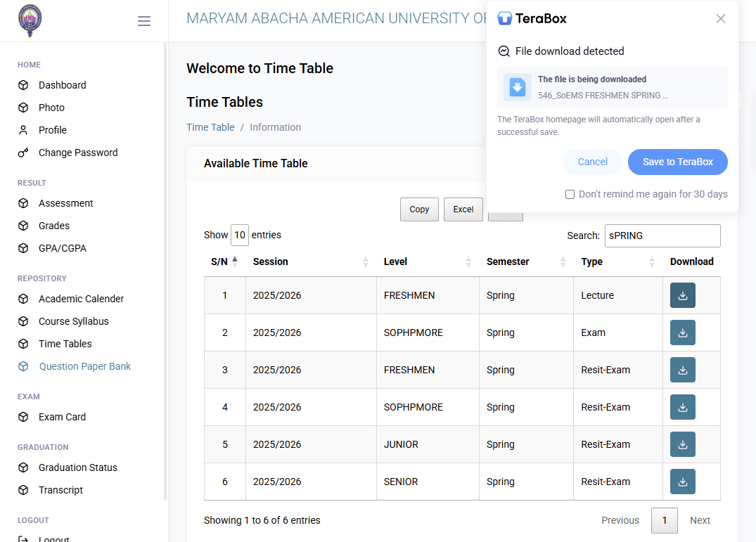Download the JUNIOR Resit-Exam timetable
This screenshot has width=756, height=542.
(683, 444)
